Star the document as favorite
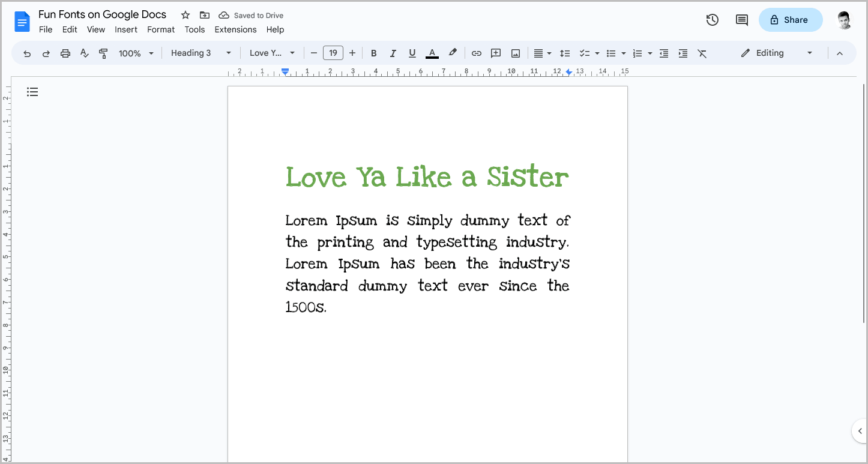Image resolution: width=868 pixels, height=464 pixels. (185, 14)
